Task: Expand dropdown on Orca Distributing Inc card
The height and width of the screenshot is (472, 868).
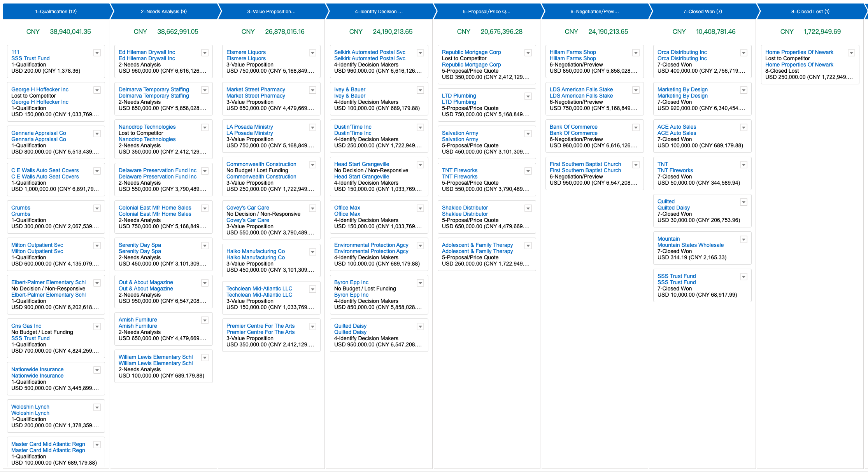Action: pos(743,53)
